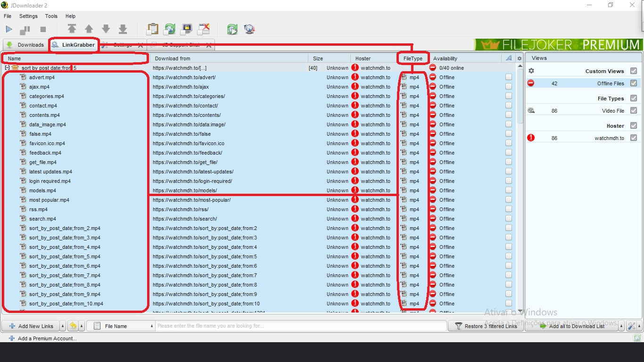The width and height of the screenshot is (644, 362).
Task: Click the status icon at bottom-right corner
Action: click(x=637, y=338)
